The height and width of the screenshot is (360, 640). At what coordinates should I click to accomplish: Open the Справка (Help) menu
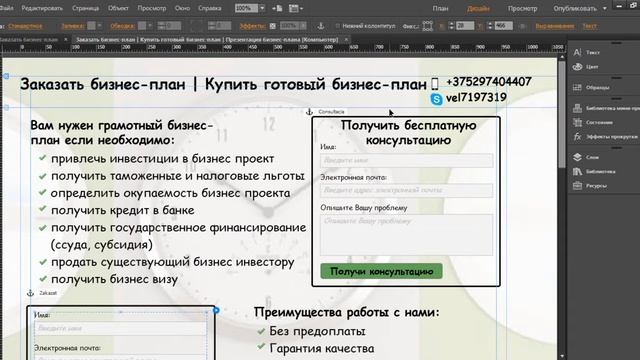coord(209,8)
